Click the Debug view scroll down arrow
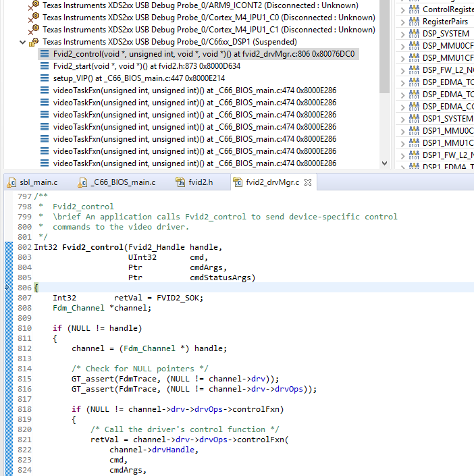The height and width of the screenshot is (476, 474). point(384,163)
